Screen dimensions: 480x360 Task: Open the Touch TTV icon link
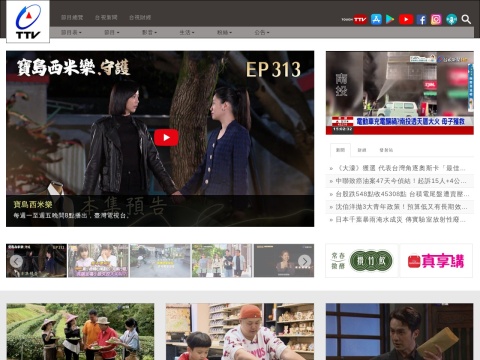click(x=354, y=20)
